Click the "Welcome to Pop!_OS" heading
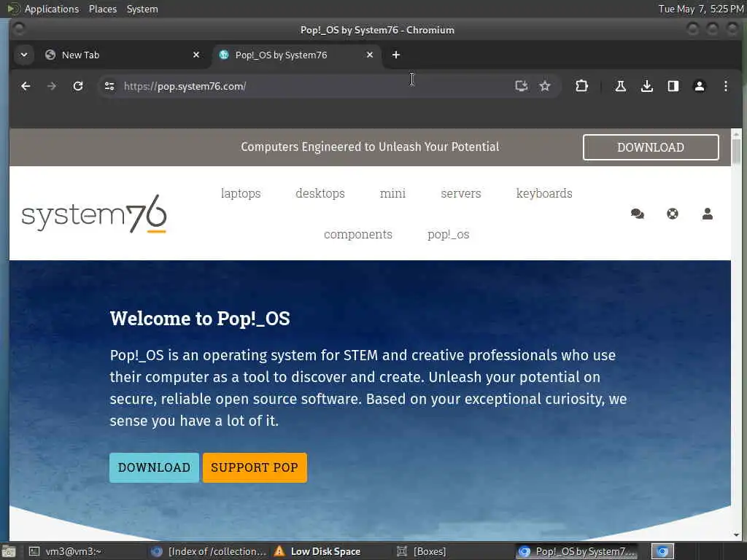747x560 pixels. [x=200, y=319]
